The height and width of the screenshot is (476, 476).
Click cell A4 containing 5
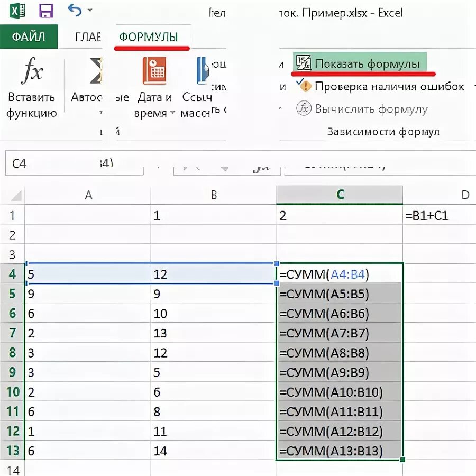[88, 274]
